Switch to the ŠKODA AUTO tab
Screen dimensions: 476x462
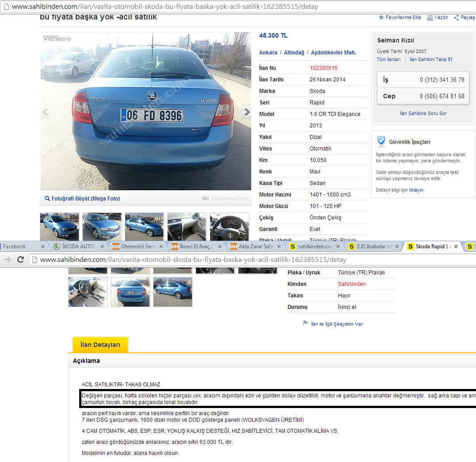[x=78, y=246]
